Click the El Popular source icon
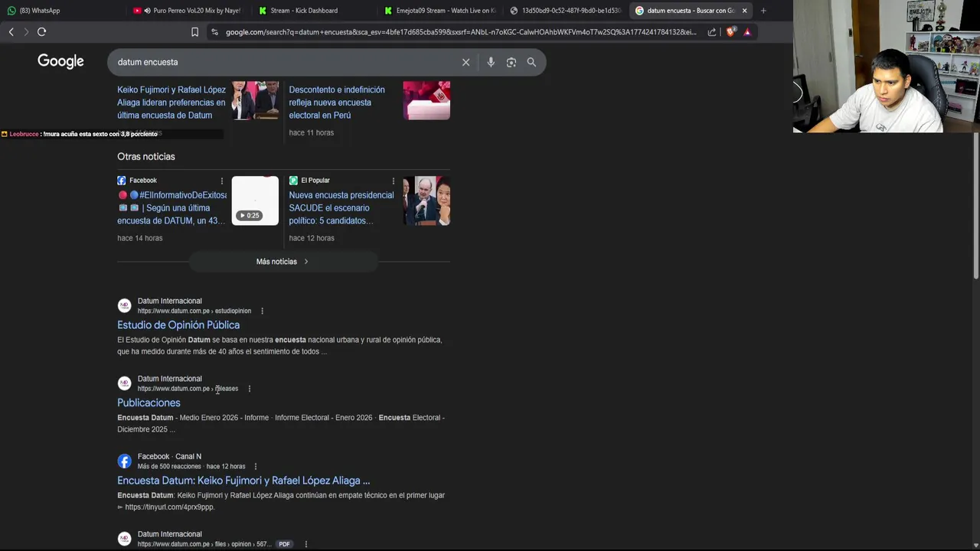This screenshot has height=551, width=980. point(293,181)
